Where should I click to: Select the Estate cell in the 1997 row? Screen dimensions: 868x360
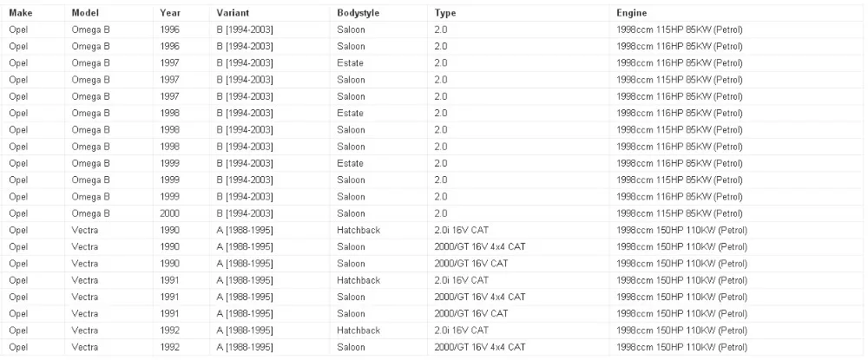coord(351,63)
